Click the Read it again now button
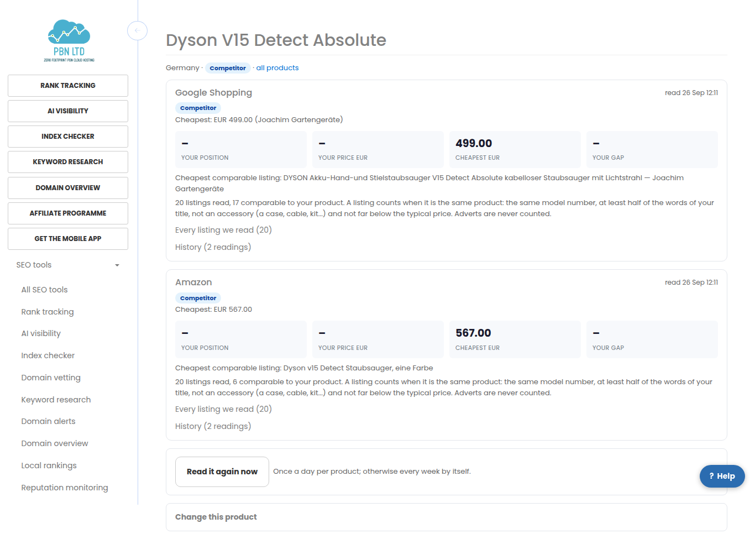 222,472
